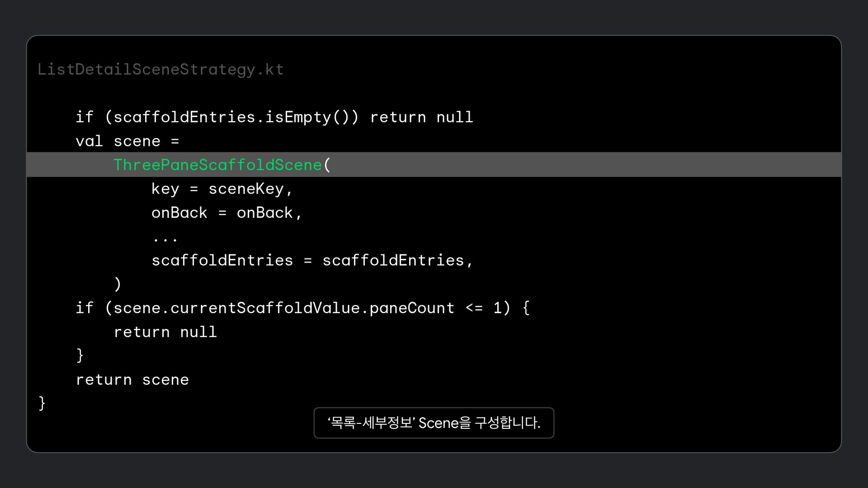Click the currentScaffoldValue property text
This screenshot has height=488, width=868.
point(265,308)
